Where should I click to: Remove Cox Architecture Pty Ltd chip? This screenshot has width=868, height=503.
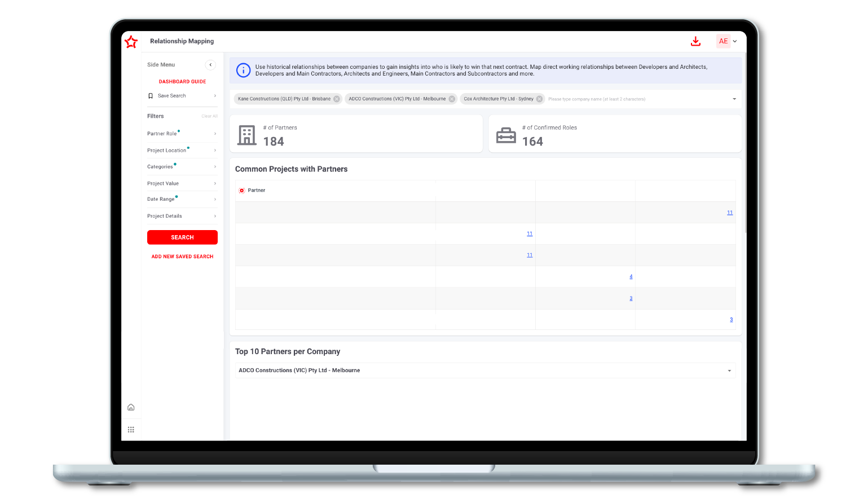coord(539,99)
